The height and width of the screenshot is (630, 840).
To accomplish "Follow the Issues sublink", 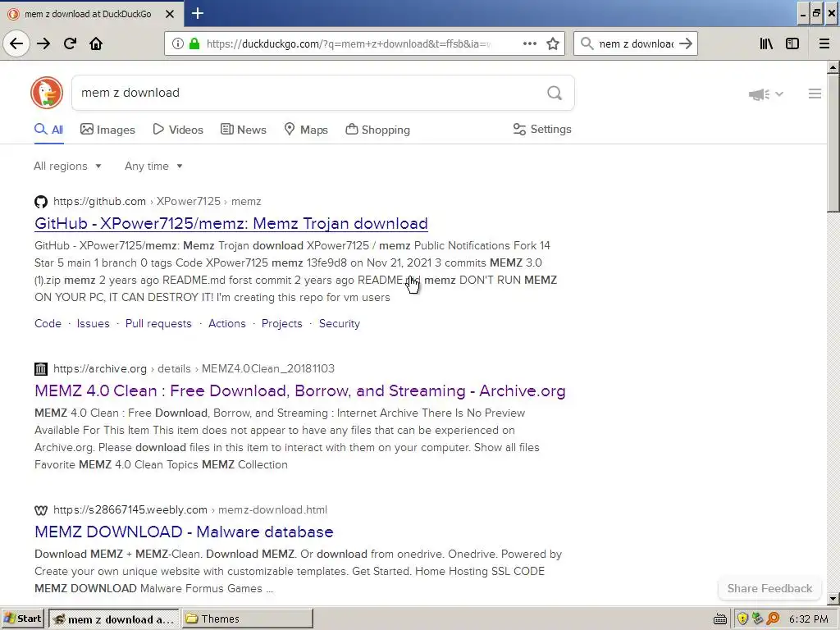I will (94, 323).
